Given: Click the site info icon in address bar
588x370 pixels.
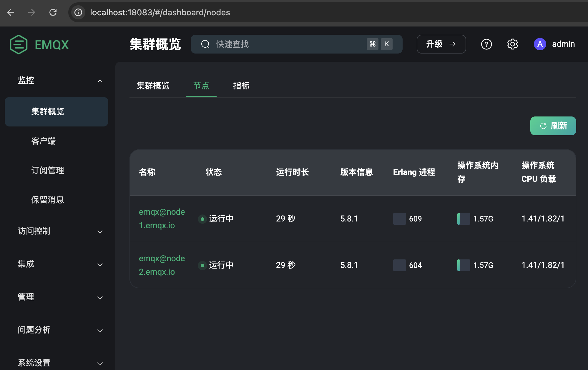Looking at the screenshot, I should click(x=78, y=12).
